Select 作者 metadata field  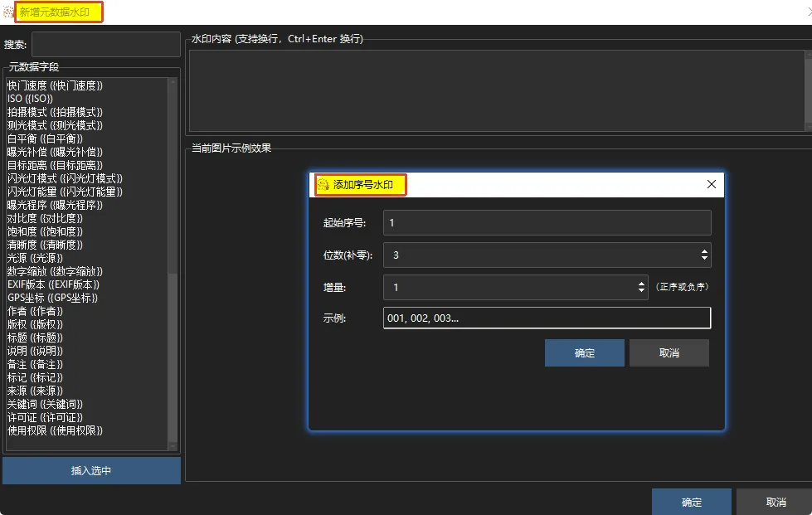(x=35, y=311)
